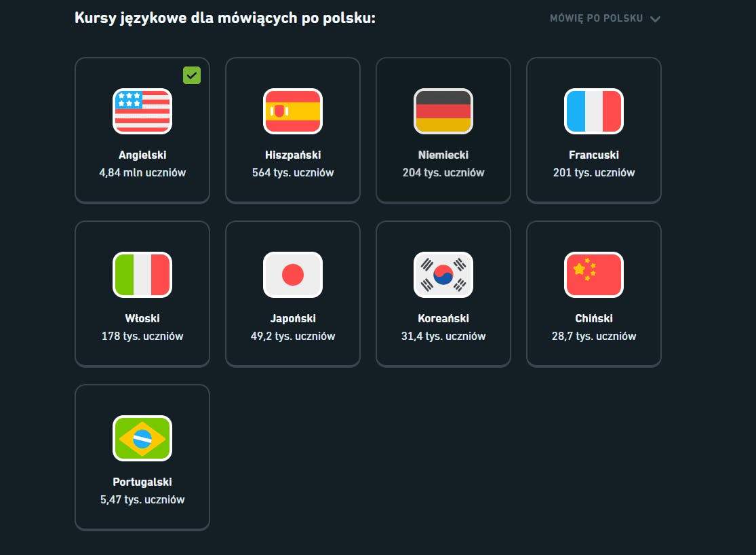Click the Japanese flag icon

pos(293,275)
